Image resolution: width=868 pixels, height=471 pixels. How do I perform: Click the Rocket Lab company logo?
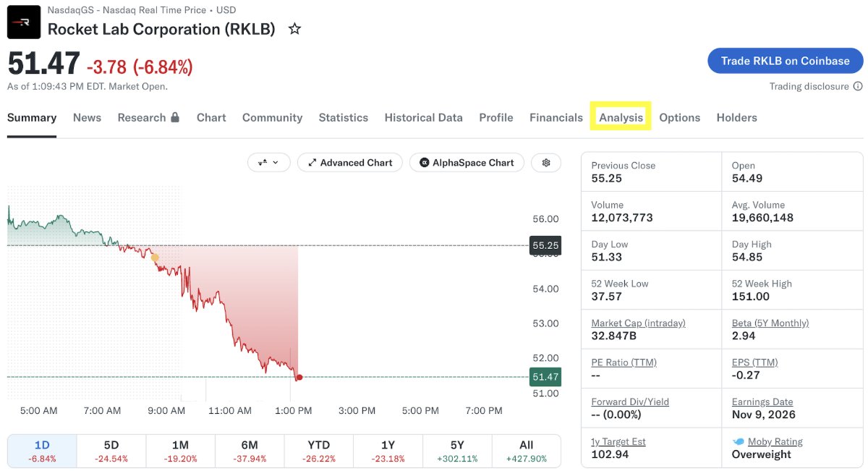[x=24, y=22]
